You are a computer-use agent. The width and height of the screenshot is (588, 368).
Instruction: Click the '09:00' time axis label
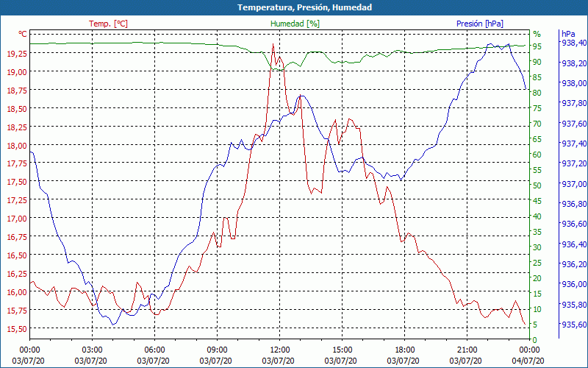[x=217, y=350]
